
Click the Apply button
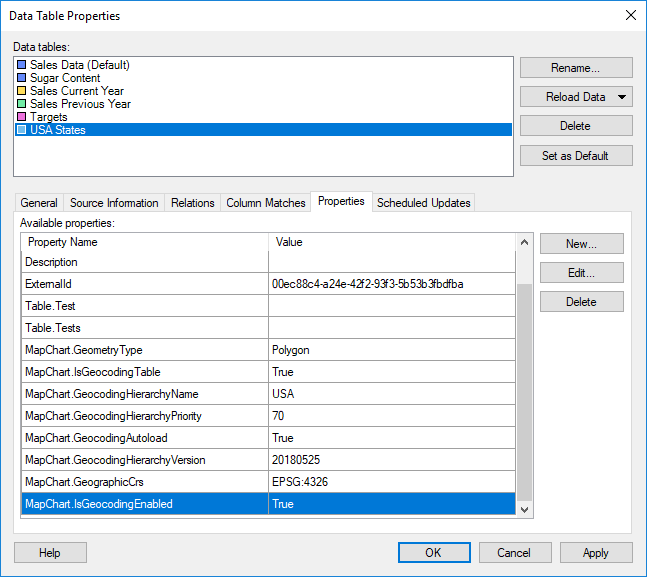pyautogui.click(x=596, y=553)
